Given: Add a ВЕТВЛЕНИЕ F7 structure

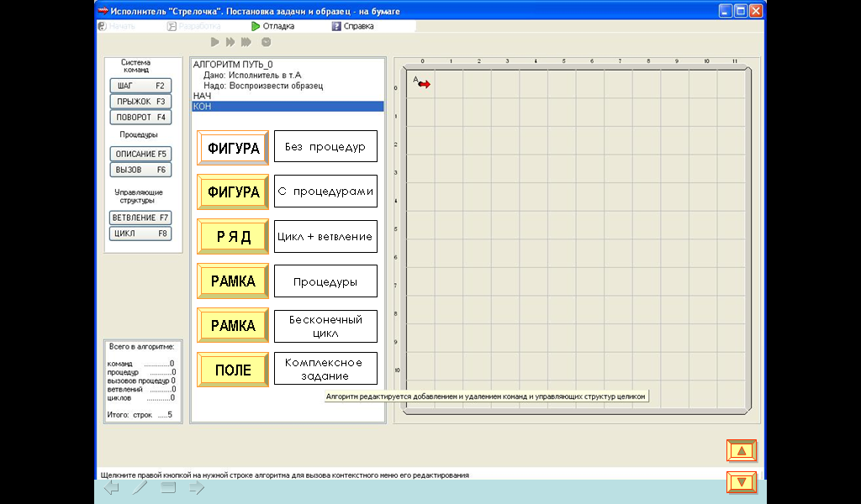Looking at the screenshot, I should click(x=140, y=218).
